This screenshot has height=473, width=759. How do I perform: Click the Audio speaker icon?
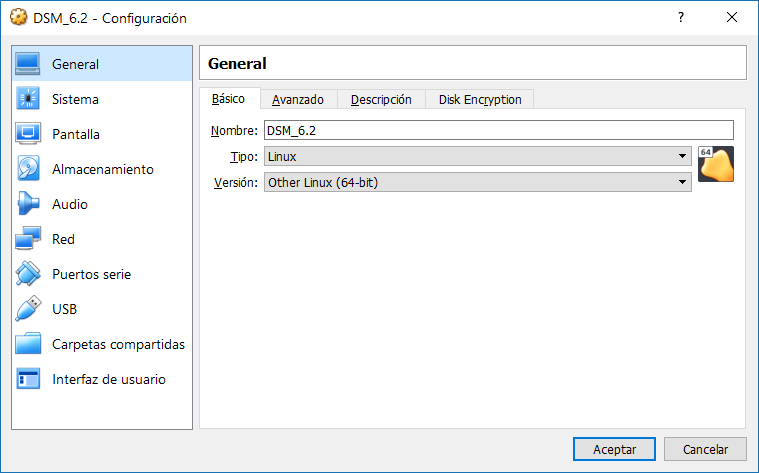point(28,204)
